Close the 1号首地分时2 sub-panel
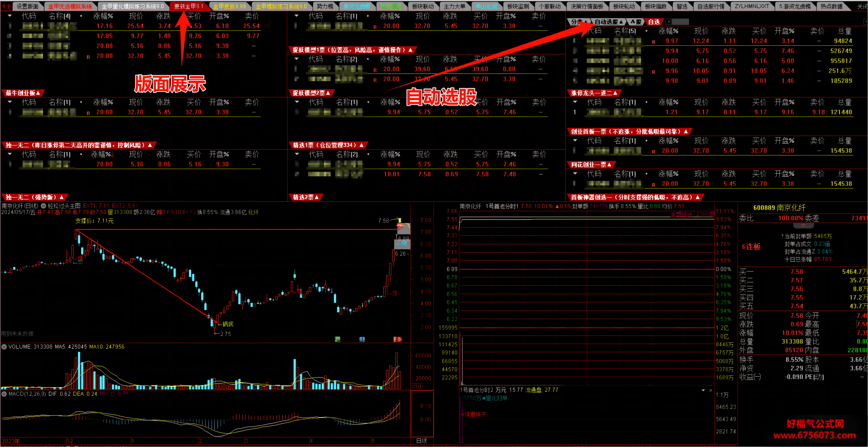 coord(711,390)
